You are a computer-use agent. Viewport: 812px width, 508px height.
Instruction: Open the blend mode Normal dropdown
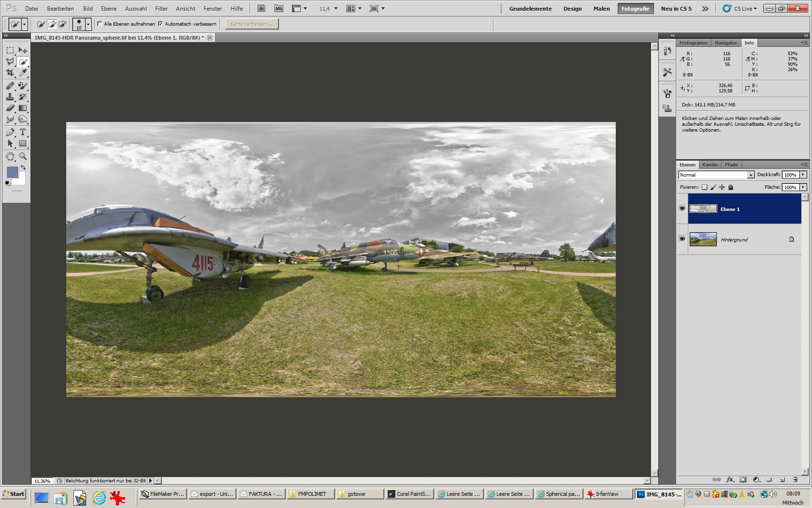[x=751, y=175]
